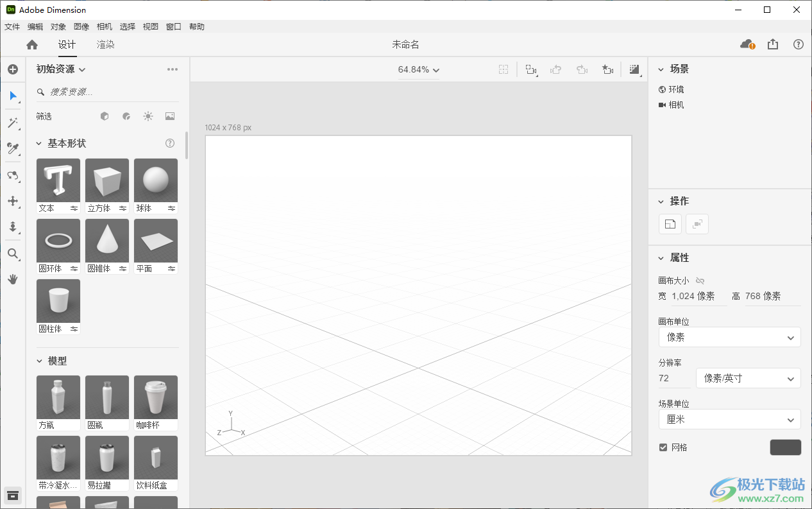Image resolution: width=812 pixels, height=509 pixels.
Task: Collapse the 场景 panel
Action: point(661,69)
